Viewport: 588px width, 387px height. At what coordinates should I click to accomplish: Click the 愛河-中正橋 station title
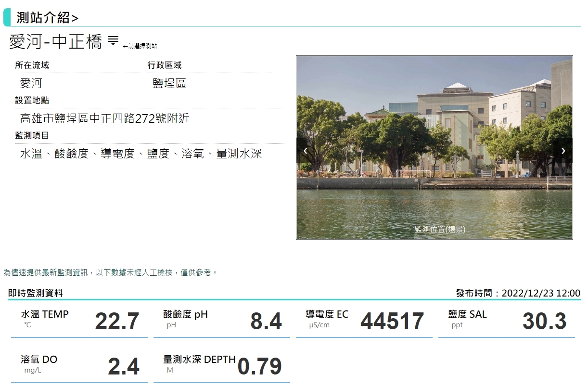55,42
